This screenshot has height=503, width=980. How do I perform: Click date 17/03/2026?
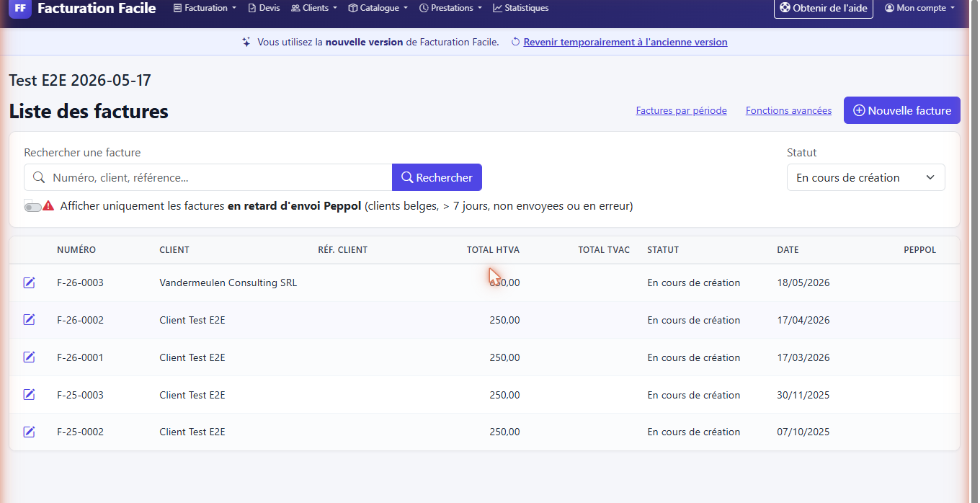[x=803, y=357]
